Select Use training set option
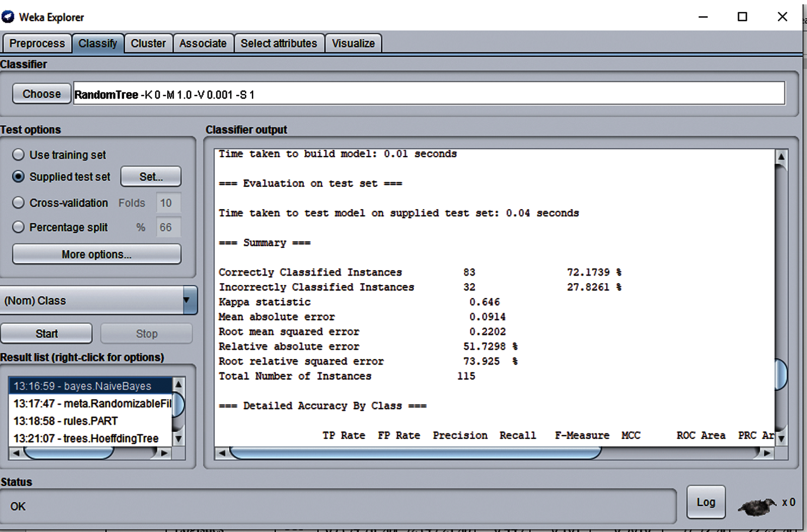807x532 pixels. click(18, 155)
